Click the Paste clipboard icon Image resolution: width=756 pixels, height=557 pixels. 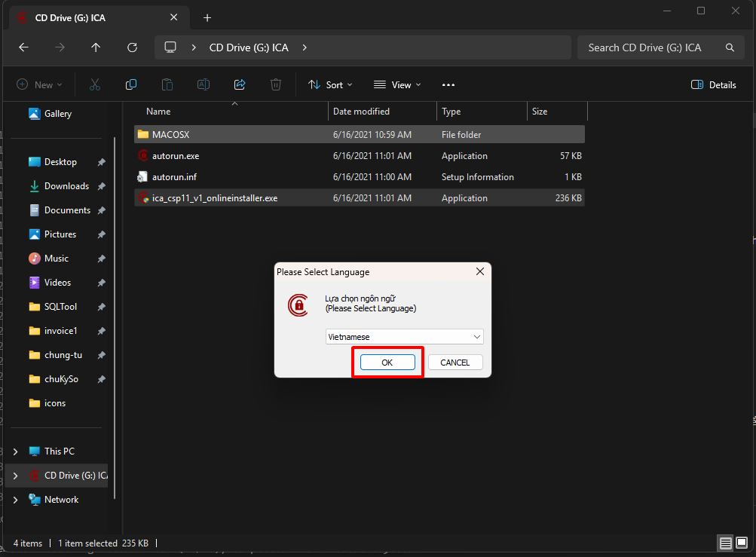click(x=167, y=85)
